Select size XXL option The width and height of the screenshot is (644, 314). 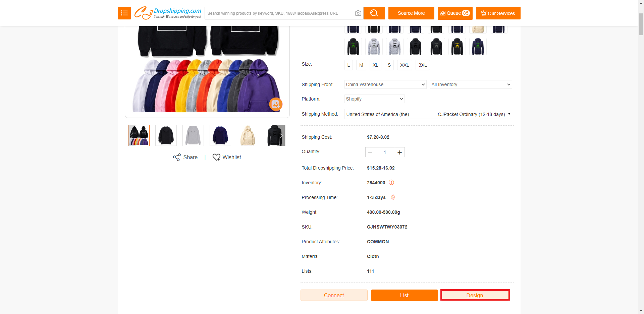(x=404, y=65)
